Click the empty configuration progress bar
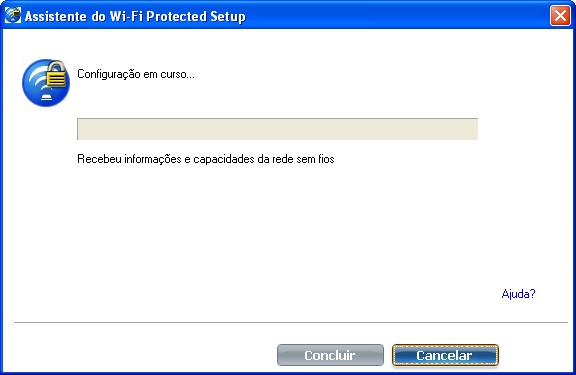The height and width of the screenshot is (375, 576). (277, 129)
